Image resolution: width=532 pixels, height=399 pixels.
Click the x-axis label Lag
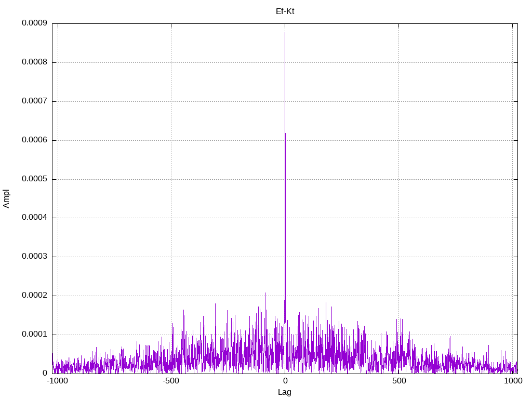click(x=284, y=392)
